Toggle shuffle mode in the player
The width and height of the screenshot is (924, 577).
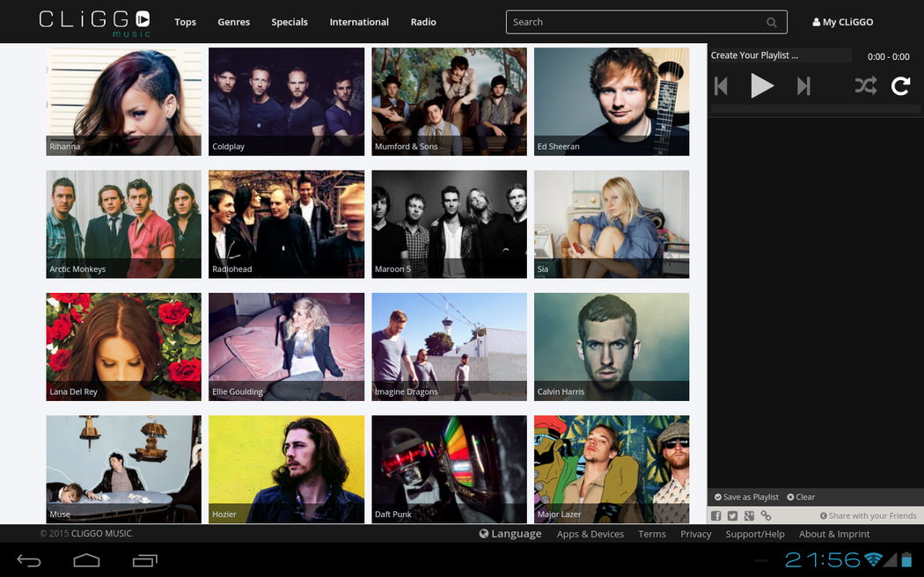[865, 86]
